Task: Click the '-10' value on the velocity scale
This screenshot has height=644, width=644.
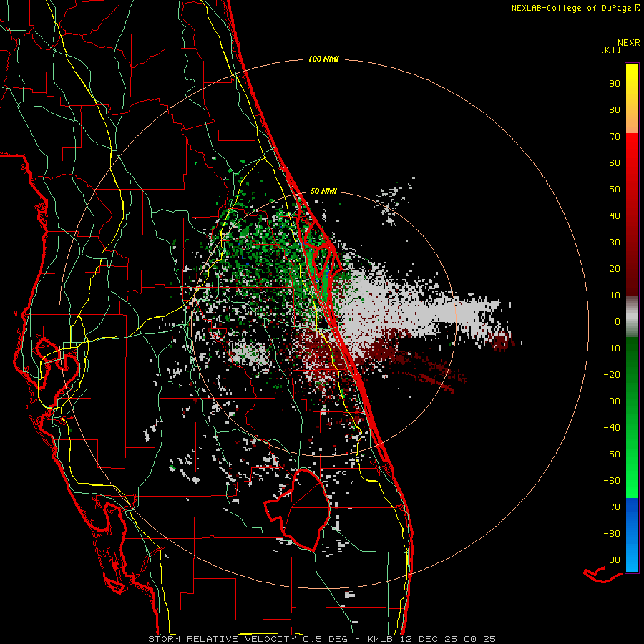Action: [612, 348]
